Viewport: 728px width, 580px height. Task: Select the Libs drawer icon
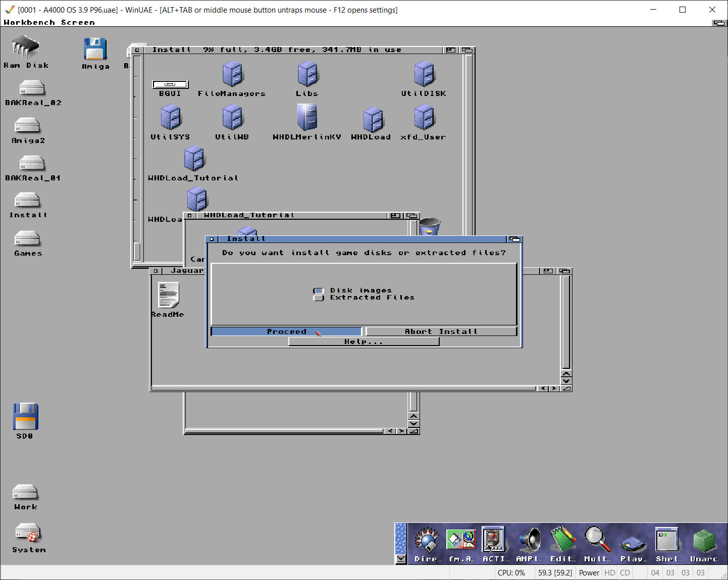[307, 74]
